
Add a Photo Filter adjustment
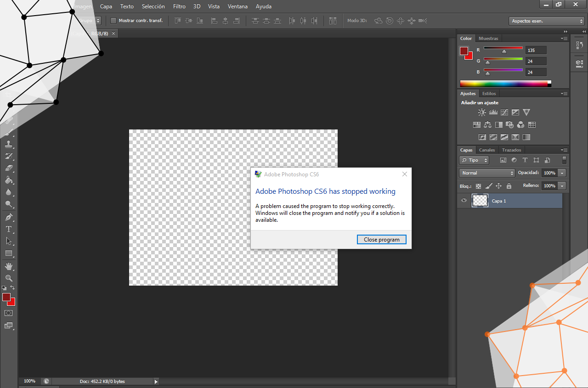tap(510, 124)
